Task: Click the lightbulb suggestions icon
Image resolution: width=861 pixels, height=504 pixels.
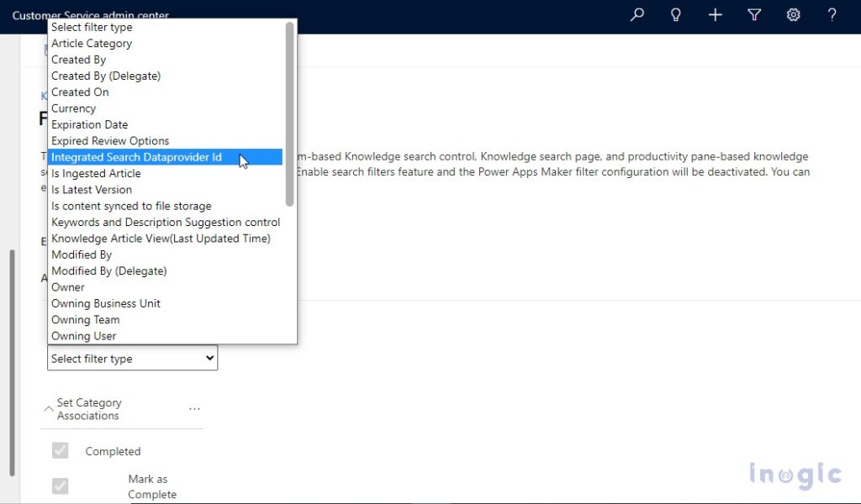Action: (x=675, y=15)
